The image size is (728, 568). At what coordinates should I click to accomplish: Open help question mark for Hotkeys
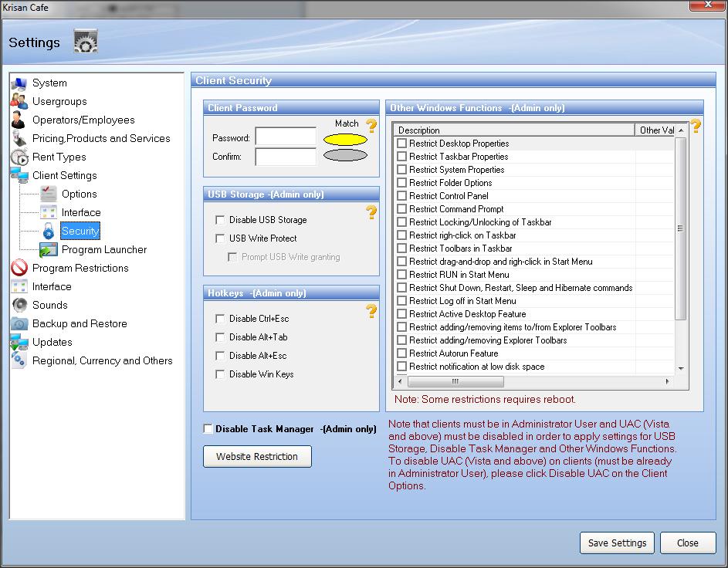[x=371, y=311]
